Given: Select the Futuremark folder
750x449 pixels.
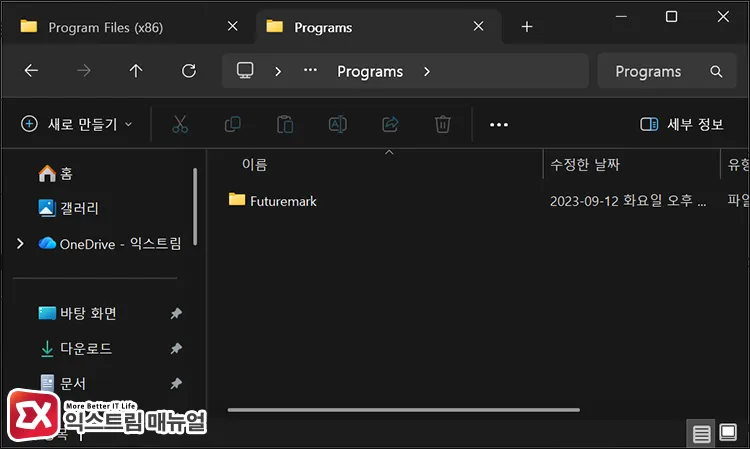Looking at the screenshot, I should [x=273, y=201].
